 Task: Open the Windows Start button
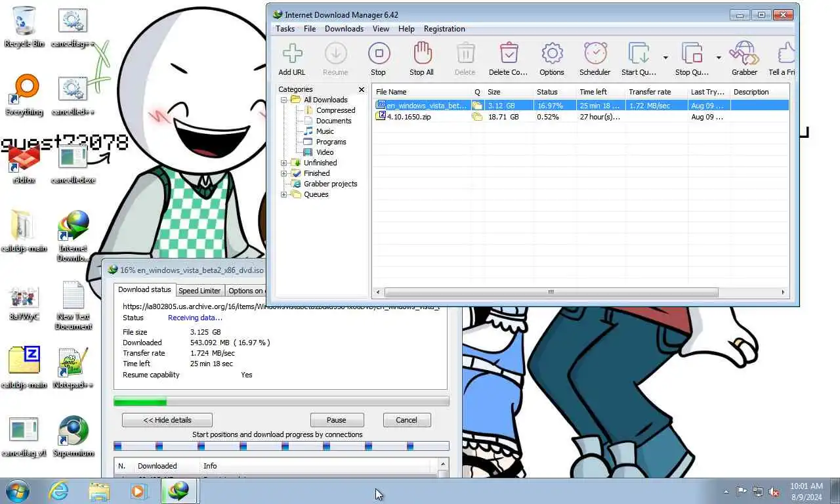[18, 491]
